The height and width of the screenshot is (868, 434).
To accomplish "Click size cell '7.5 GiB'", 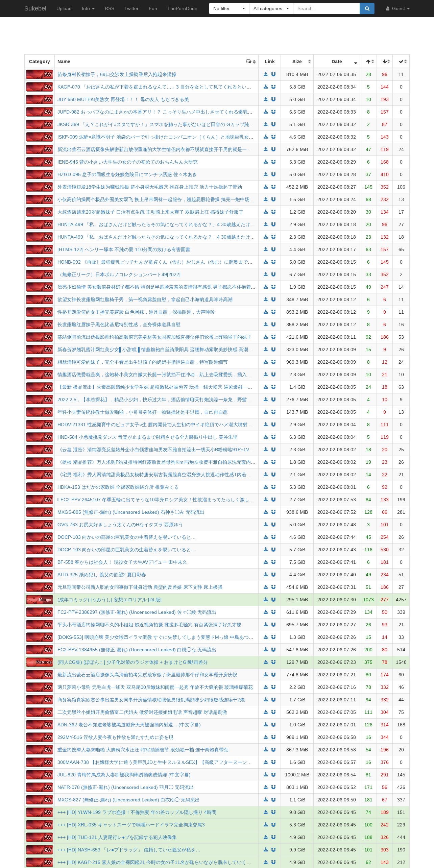I will tap(297, 562).
